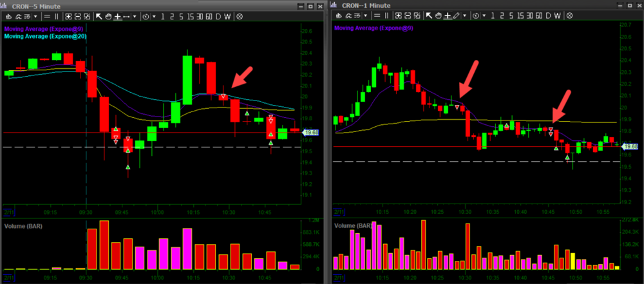Switch left chart to Daily (D) interval
644x284 pixels.
click(x=218, y=16)
